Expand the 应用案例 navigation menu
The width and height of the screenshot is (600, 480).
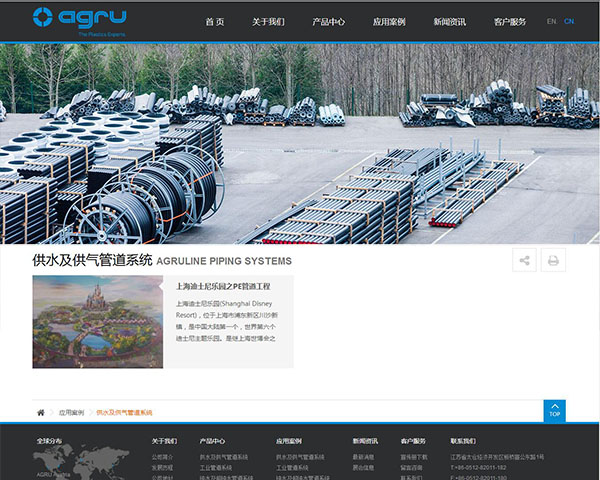[x=389, y=21]
